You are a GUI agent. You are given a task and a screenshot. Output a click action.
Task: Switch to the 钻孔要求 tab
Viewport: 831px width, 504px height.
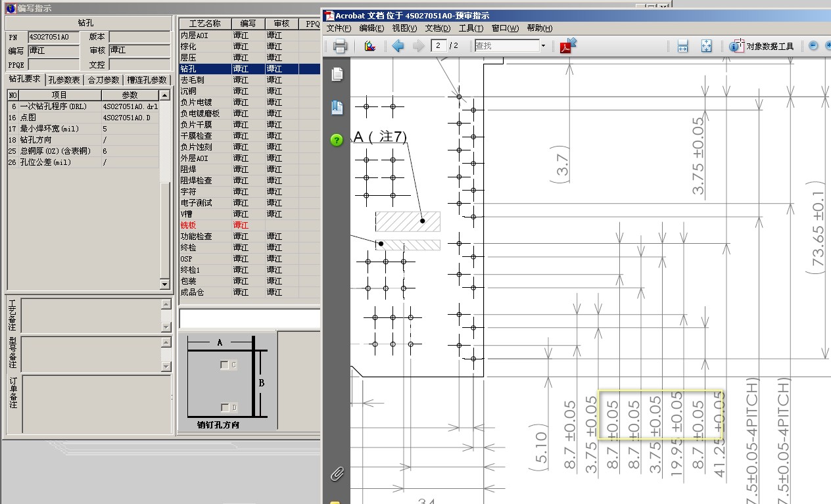click(x=25, y=79)
